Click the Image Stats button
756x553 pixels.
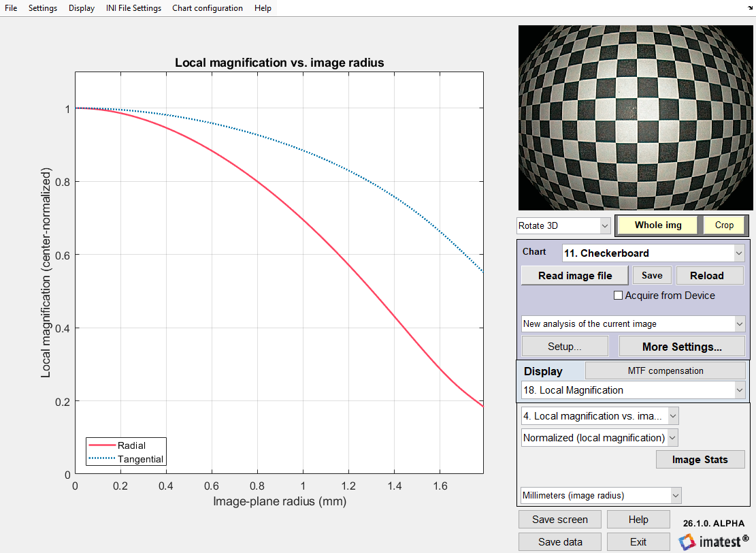coord(700,460)
